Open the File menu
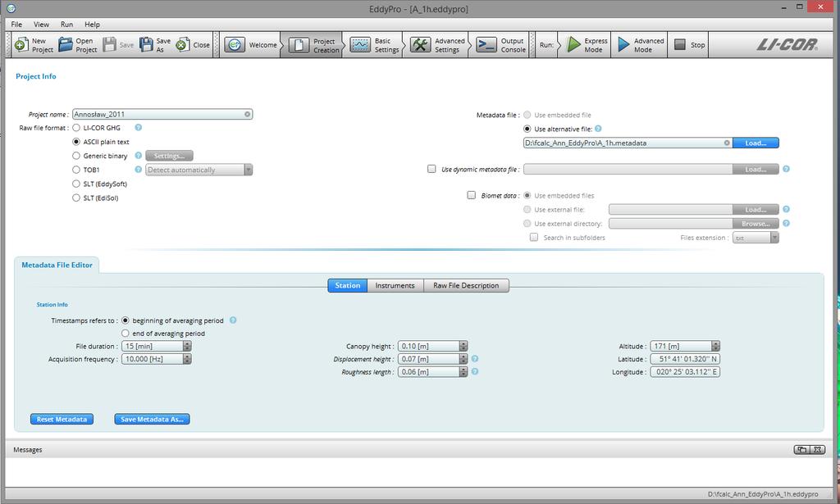840x504 pixels. 16,24
